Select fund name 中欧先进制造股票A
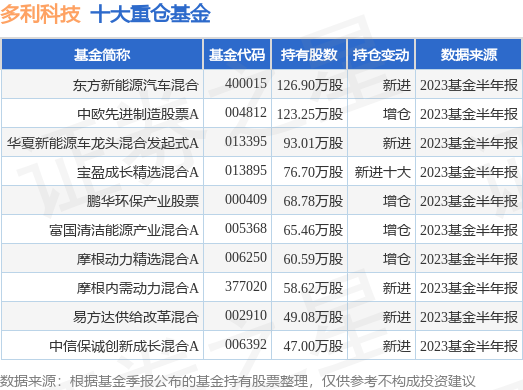The width and height of the screenshot is (523, 390). coord(138,114)
